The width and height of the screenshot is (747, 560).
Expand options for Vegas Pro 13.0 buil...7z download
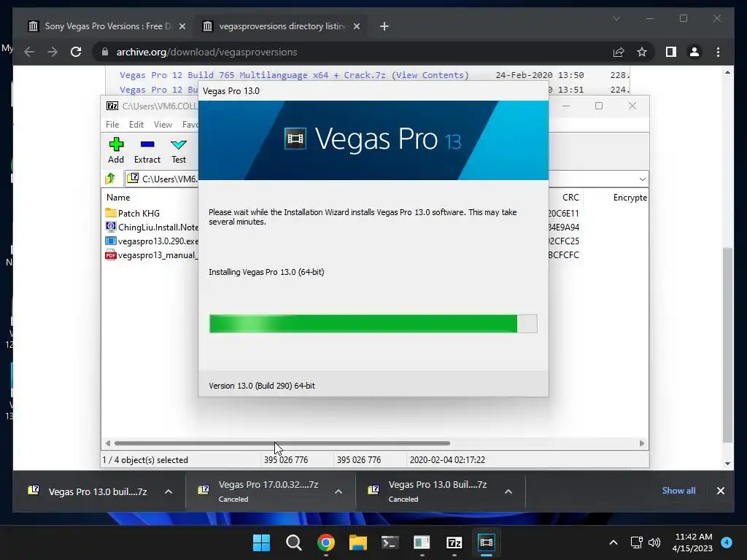(x=169, y=491)
